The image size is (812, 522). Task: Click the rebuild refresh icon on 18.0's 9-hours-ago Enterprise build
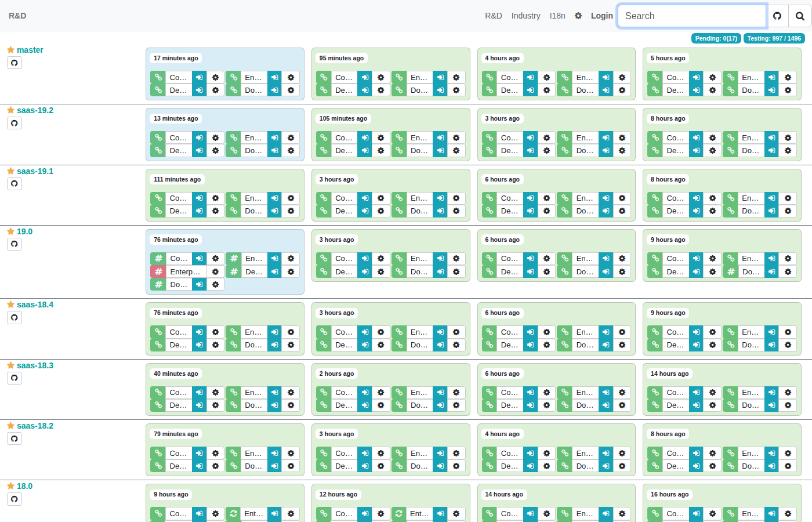pos(233,513)
